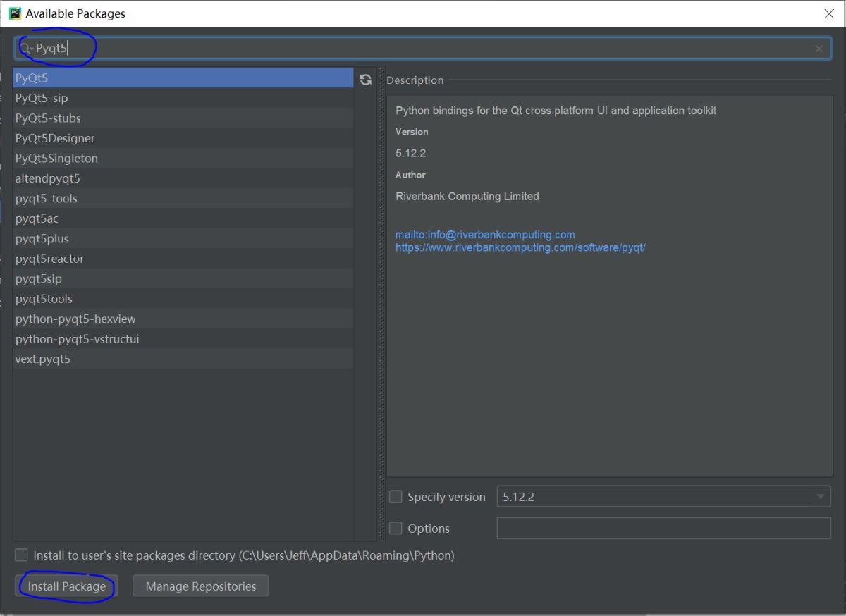Click the PyCharm logo in title bar

click(15, 13)
